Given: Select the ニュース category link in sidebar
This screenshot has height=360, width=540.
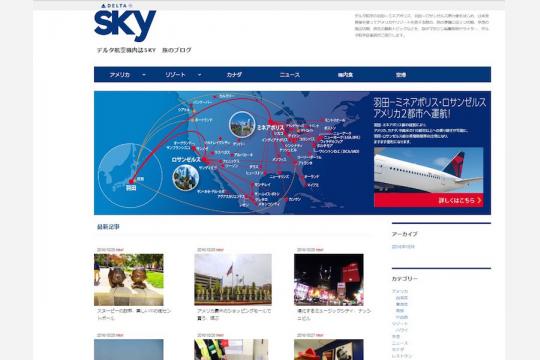Looking at the screenshot, I should coord(400,343).
